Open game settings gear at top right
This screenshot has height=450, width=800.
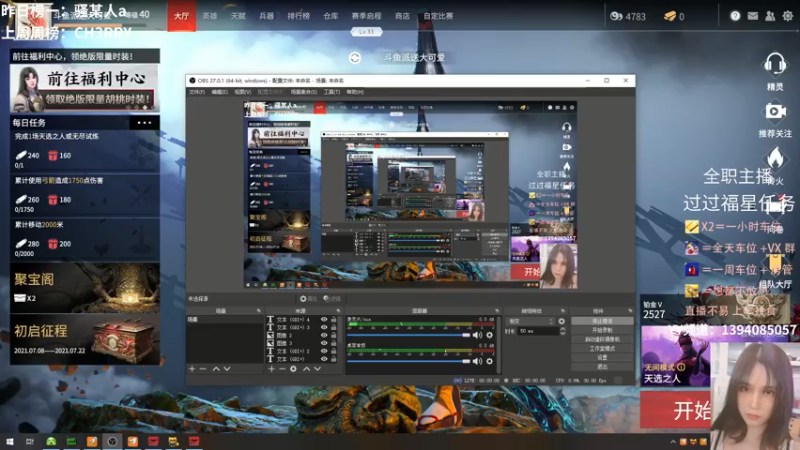point(788,16)
